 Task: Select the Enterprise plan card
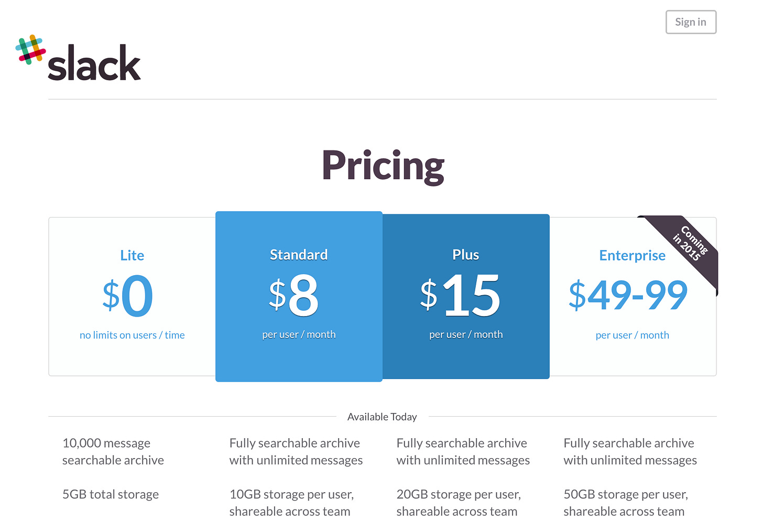tap(633, 297)
